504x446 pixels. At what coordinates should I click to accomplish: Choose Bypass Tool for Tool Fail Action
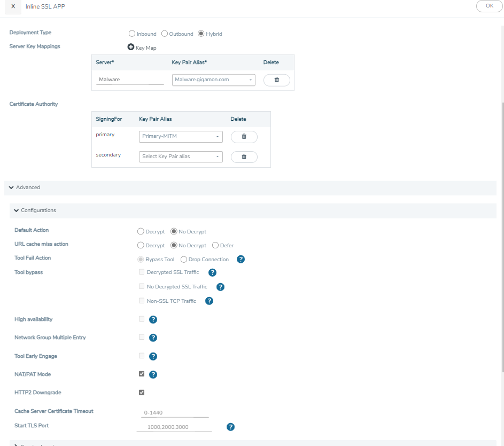141,259
